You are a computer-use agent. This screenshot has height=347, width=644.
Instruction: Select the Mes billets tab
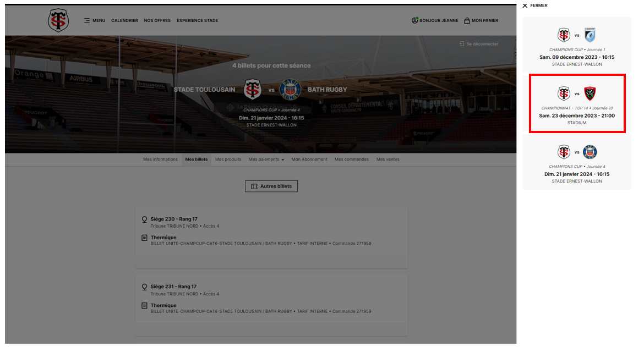pos(197,159)
